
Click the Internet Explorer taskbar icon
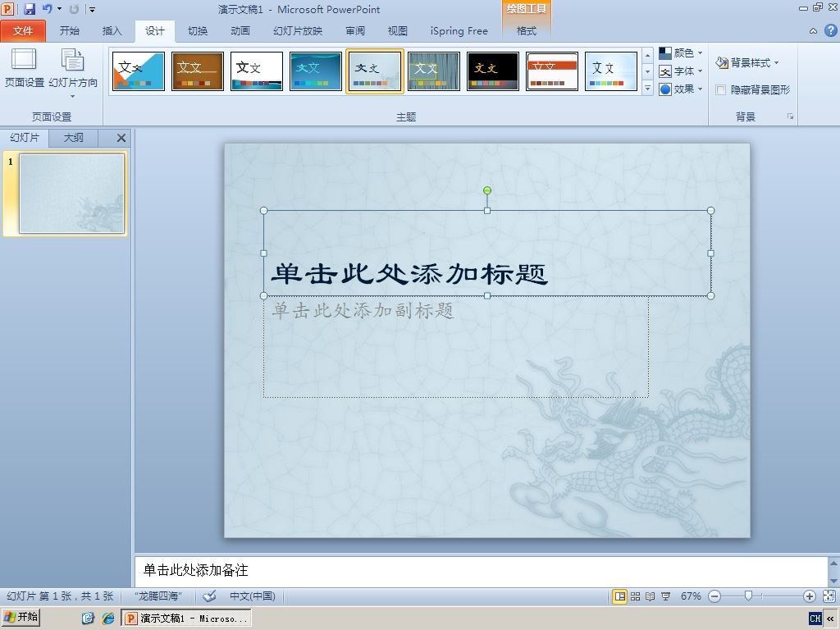point(108,619)
